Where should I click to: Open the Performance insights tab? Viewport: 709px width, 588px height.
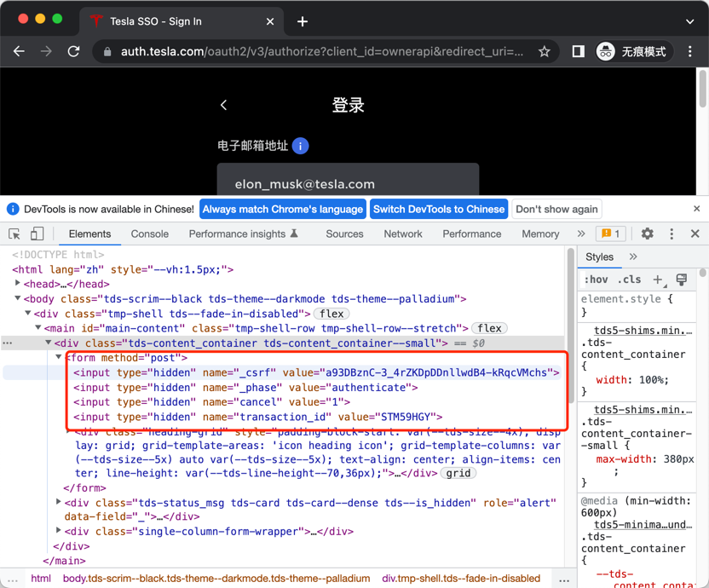[243, 233]
